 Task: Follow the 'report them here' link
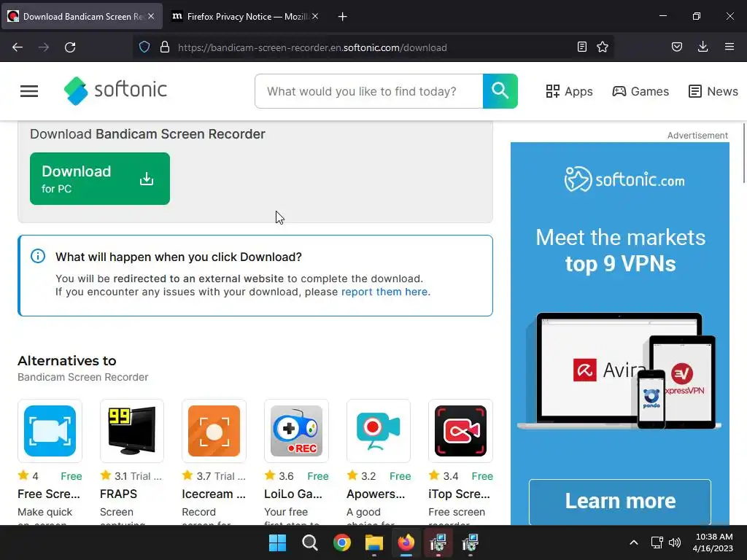[385, 292]
